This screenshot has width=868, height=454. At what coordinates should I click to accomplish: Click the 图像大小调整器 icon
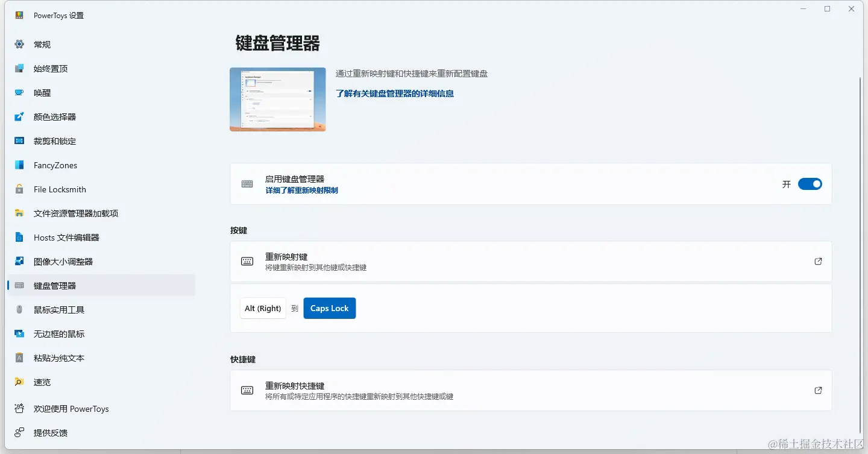(19, 262)
